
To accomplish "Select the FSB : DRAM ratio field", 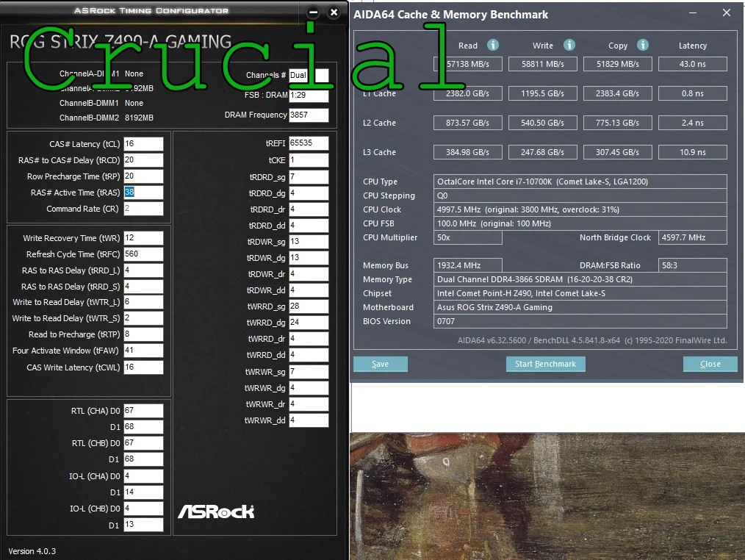I will click(x=309, y=95).
